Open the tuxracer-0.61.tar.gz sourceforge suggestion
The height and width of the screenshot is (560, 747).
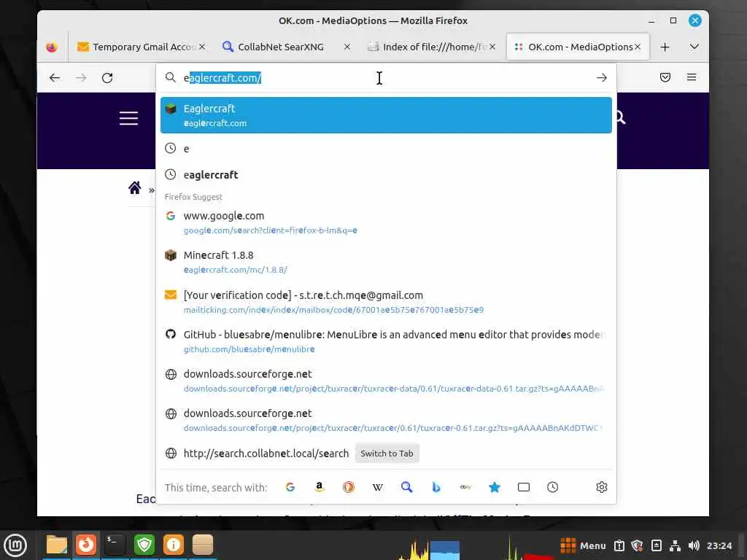(x=386, y=421)
